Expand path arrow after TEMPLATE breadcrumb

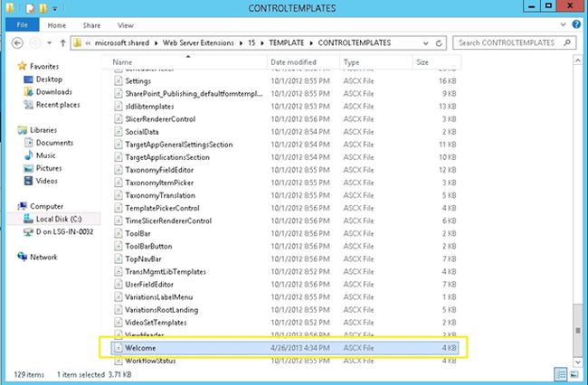pyautogui.click(x=311, y=43)
